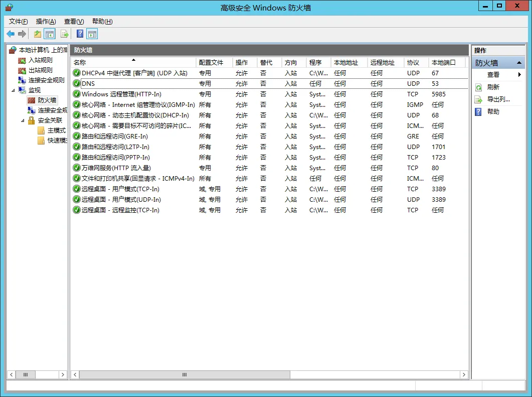The image size is (532, 397).
Task: Select rule 路由和远程访问(L2TP-In)
Action: (270, 147)
